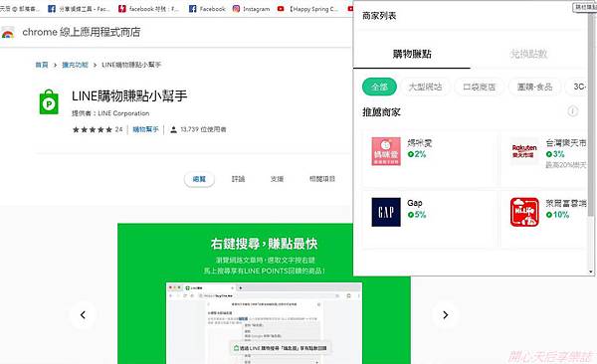The width and height of the screenshot is (597, 364).
Task: Open the 媽咪愛 merchant logo
Action: pyautogui.click(x=386, y=151)
